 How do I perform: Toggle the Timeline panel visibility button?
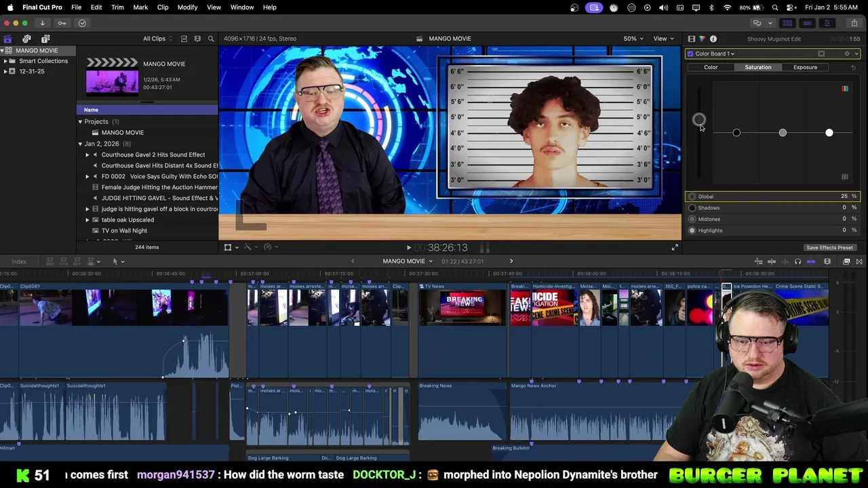(x=807, y=23)
